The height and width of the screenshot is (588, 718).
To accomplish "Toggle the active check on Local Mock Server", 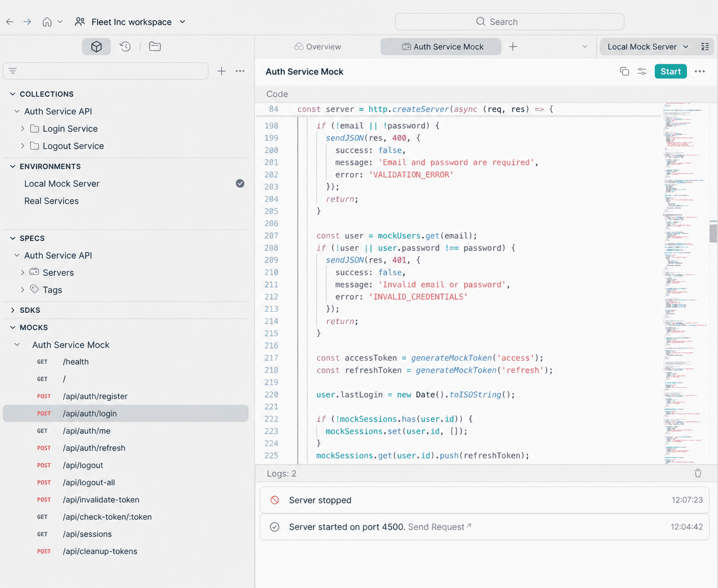I will [240, 183].
